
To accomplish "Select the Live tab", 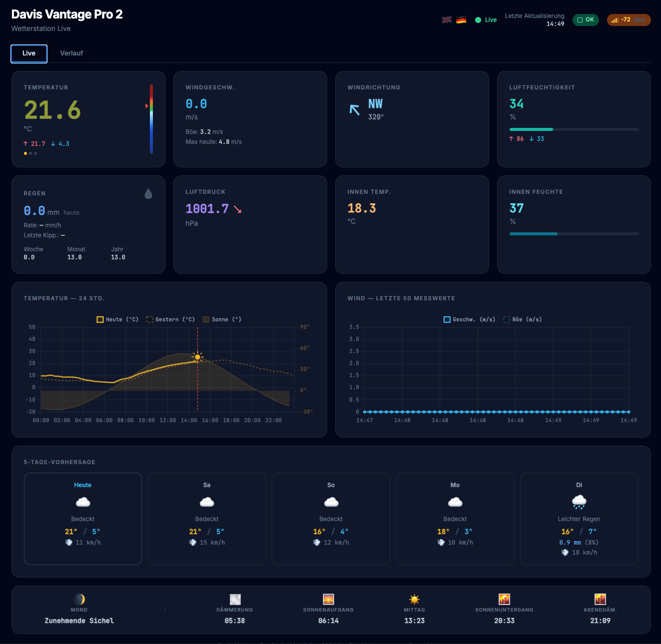I will (x=29, y=53).
